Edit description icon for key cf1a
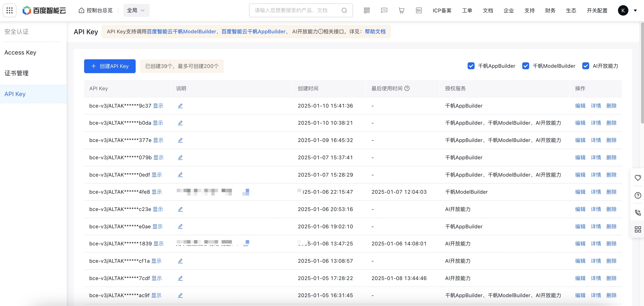Viewport: 644px width, 306px height. point(180,261)
